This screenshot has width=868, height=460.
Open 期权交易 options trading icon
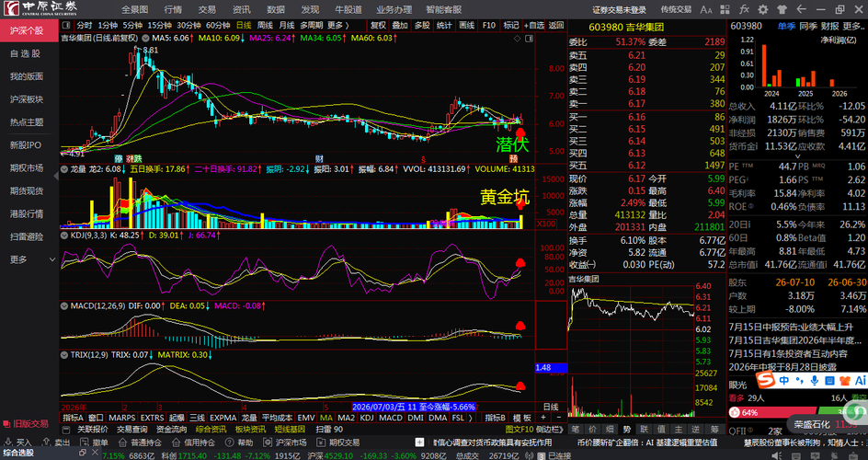pyautogui.click(x=321, y=443)
